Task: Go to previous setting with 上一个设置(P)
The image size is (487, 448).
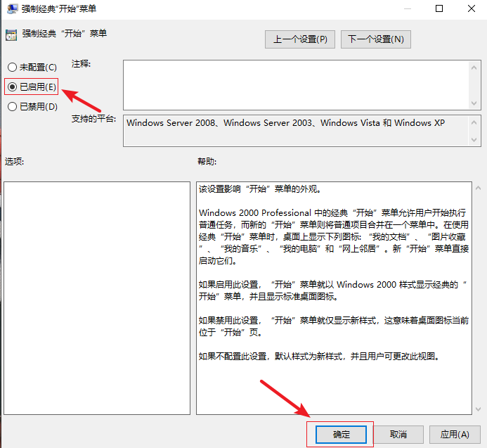Action: tap(300, 39)
